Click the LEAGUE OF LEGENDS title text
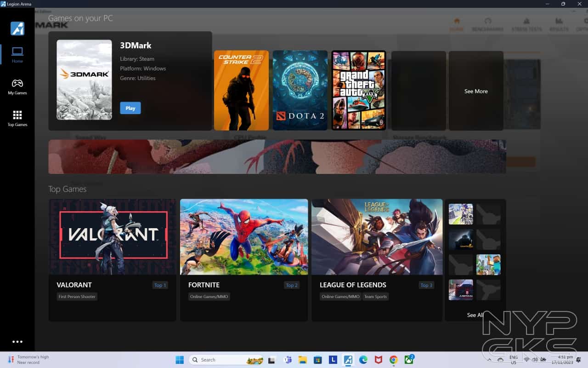The image size is (588, 368). (x=353, y=285)
